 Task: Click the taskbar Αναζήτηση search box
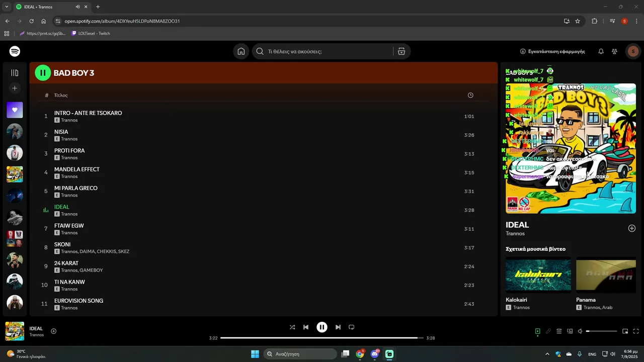[x=300, y=354]
